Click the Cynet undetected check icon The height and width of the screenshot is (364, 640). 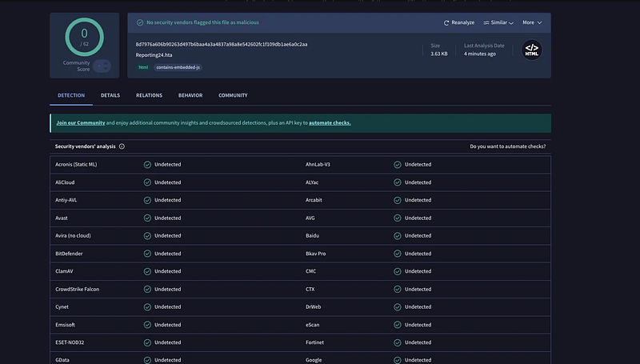click(147, 307)
